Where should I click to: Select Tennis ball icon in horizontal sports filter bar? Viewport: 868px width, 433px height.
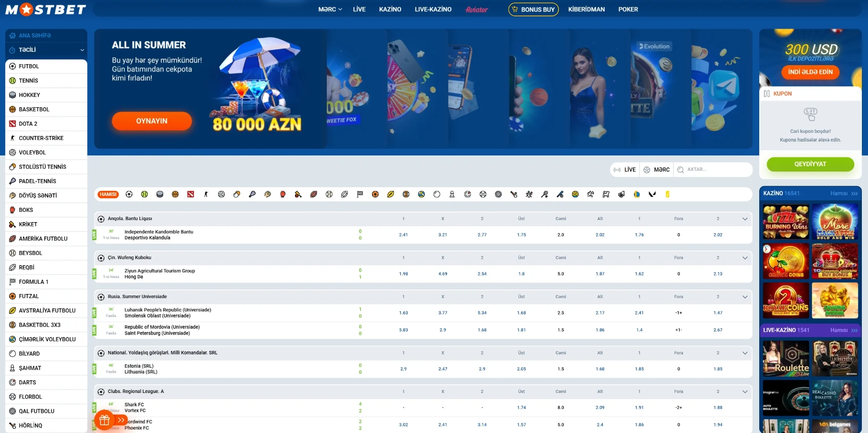click(x=145, y=194)
